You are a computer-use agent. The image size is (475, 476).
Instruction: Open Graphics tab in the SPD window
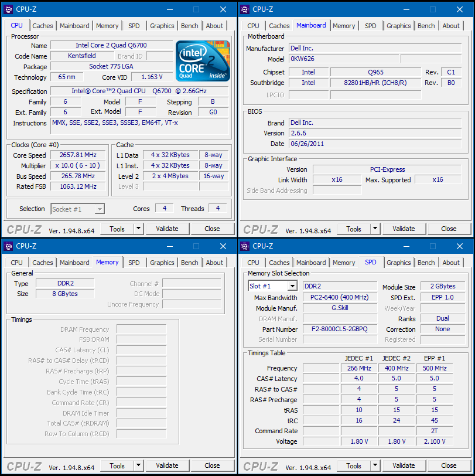(x=399, y=263)
